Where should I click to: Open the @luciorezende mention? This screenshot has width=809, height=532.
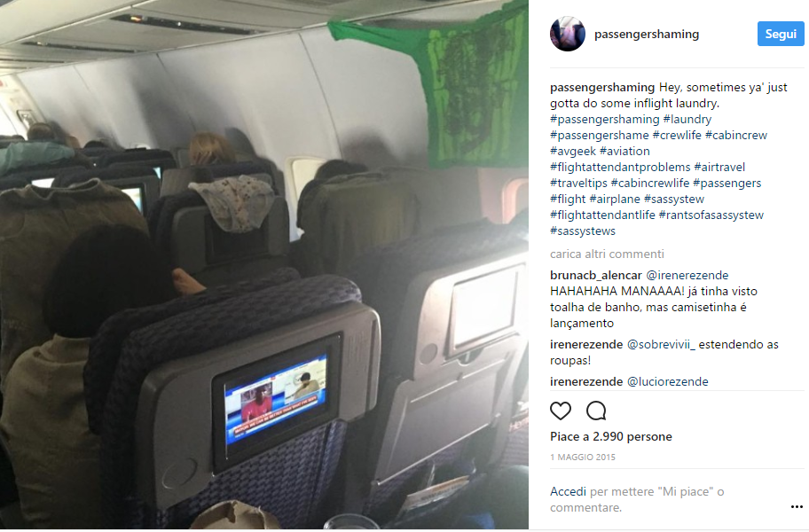click(668, 381)
